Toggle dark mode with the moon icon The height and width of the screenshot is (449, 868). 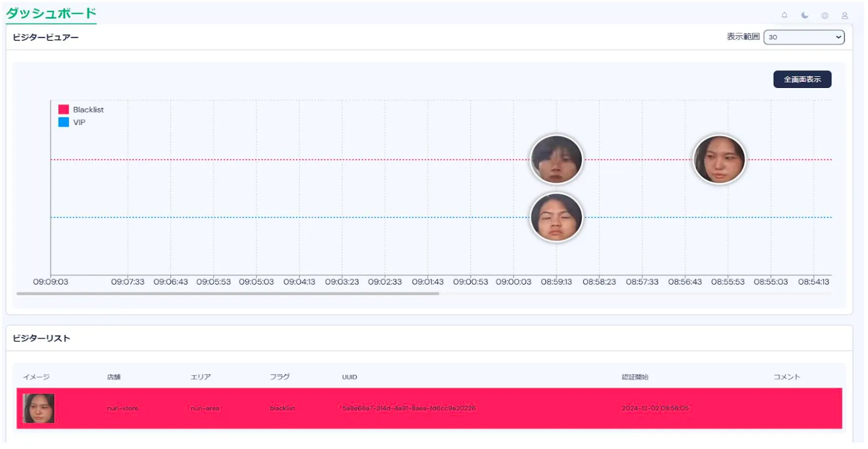point(805,15)
